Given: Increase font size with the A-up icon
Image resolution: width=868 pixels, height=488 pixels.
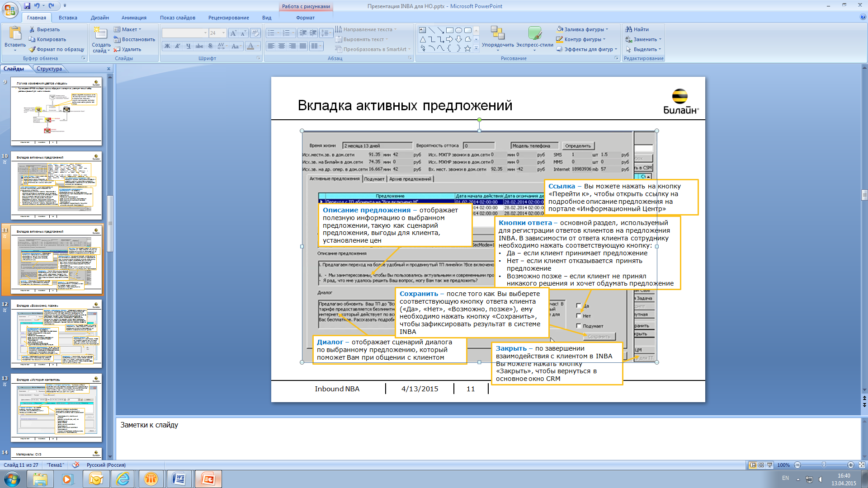Looking at the screenshot, I should pos(233,33).
